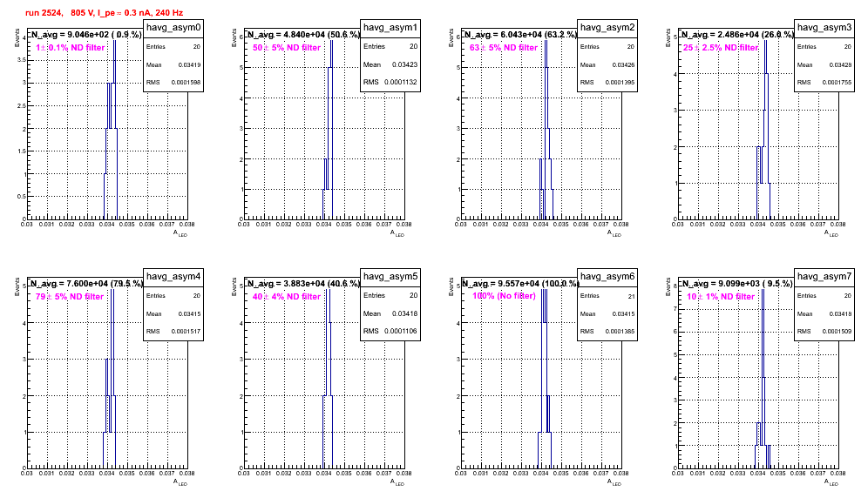Select the havg_asym3 title box

pyautogui.click(x=824, y=28)
